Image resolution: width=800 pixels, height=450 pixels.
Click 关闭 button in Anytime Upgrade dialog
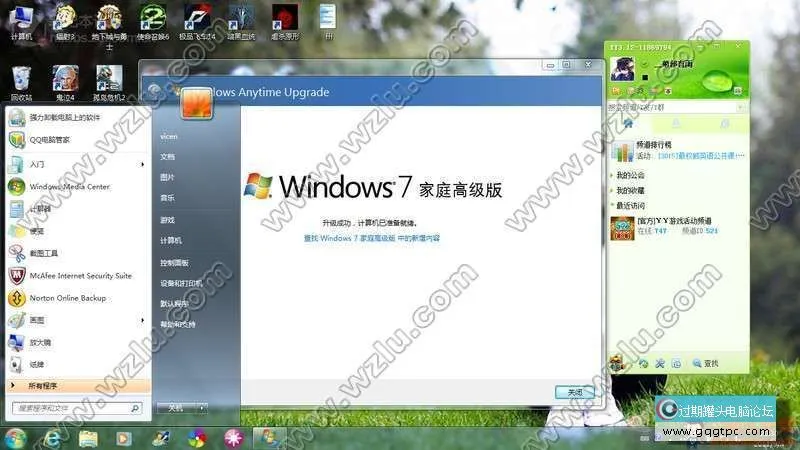[575, 392]
